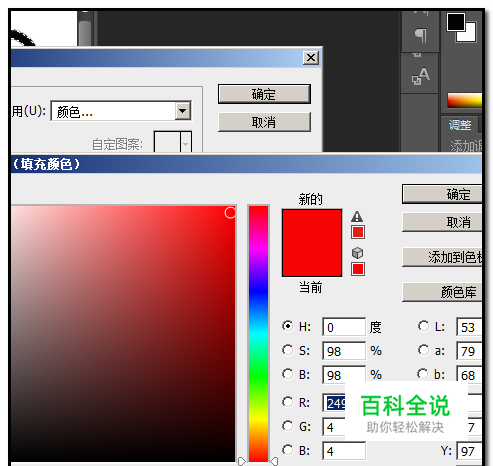Screen dimensions: 493x466
Task: Click the gamut-safe color swatch below the warning triangle
Action: (358, 232)
